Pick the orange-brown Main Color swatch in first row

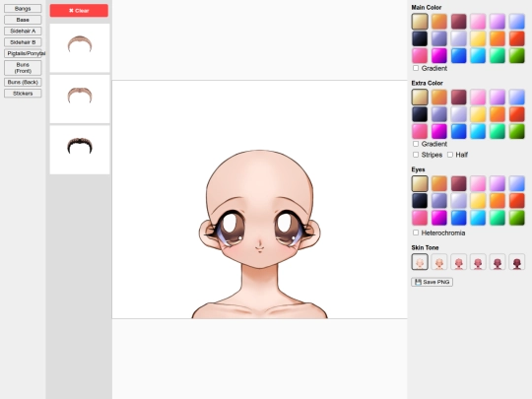pos(439,22)
